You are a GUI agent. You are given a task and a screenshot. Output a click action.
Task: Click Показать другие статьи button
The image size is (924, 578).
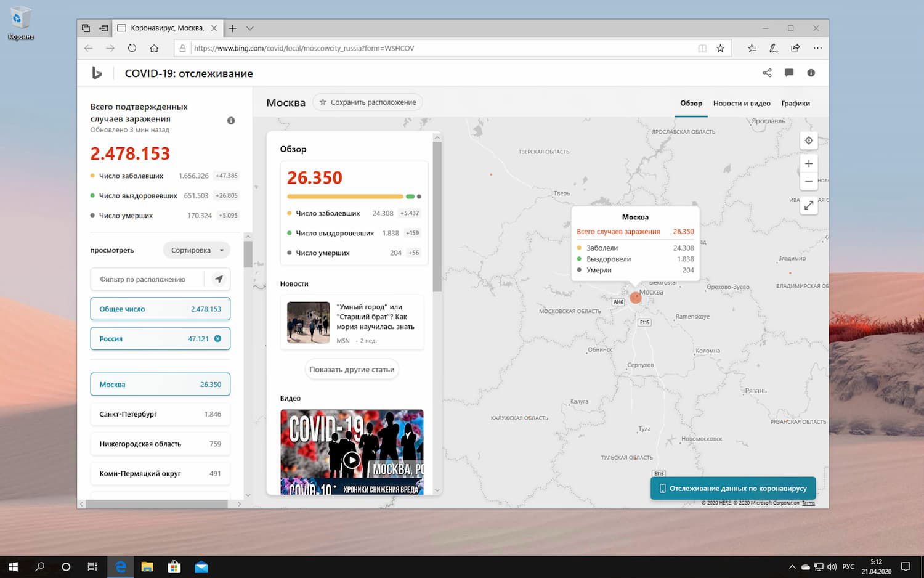point(352,370)
